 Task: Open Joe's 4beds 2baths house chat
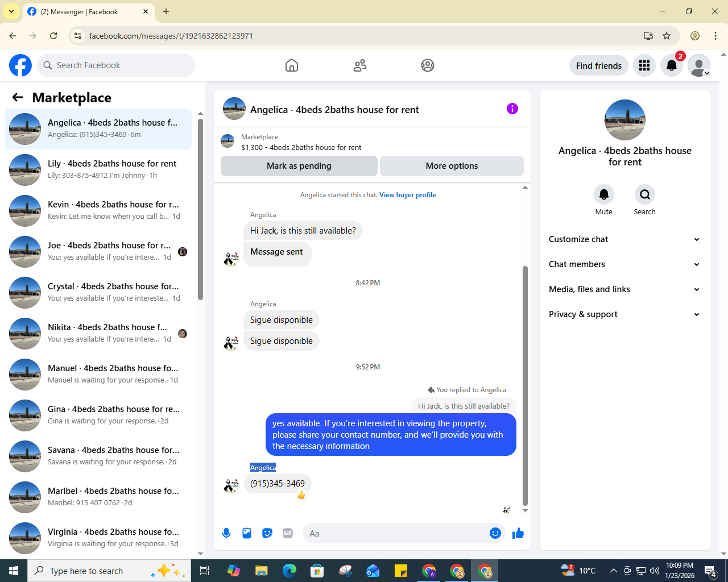tap(98, 251)
